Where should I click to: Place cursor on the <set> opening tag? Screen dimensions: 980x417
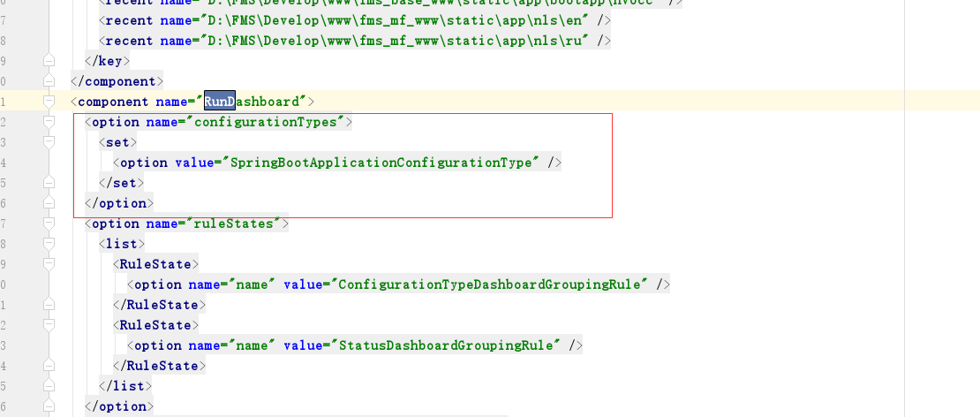118,142
